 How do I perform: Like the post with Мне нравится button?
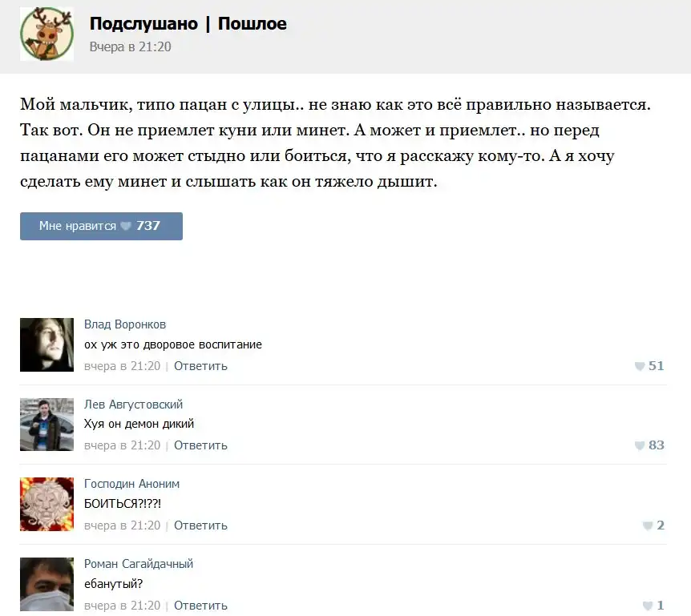pyautogui.click(x=101, y=226)
